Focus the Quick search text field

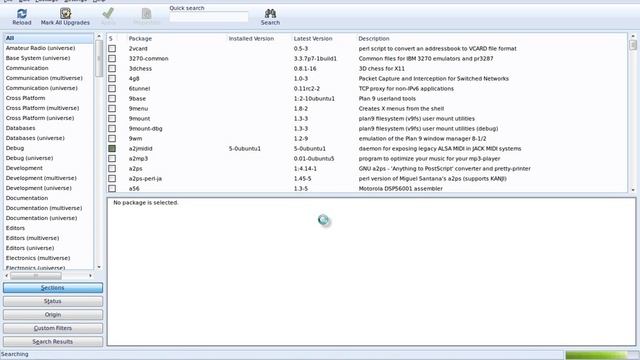click(x=209, y=17)
